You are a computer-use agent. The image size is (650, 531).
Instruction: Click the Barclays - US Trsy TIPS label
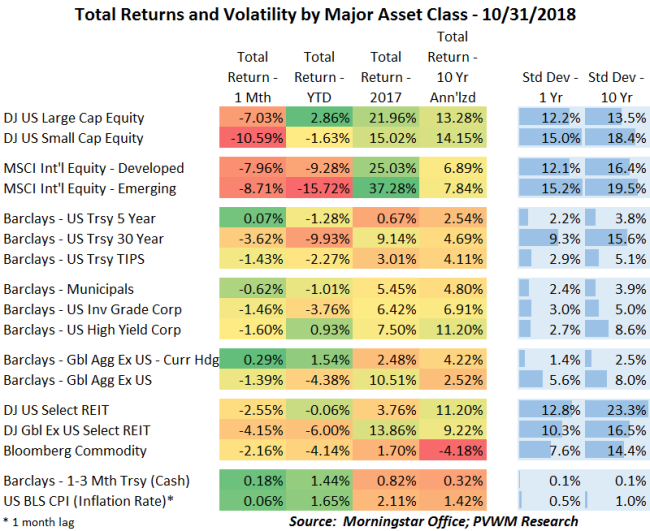tap(78, 259)
